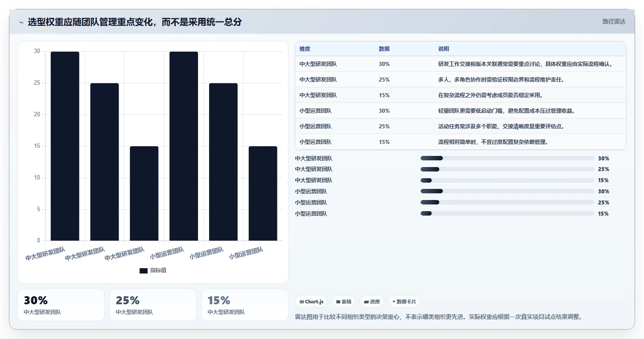Image resolution: width=644 pixels, height=339 pixels.
Task: Click the 数据 column header
Action: 384,49
